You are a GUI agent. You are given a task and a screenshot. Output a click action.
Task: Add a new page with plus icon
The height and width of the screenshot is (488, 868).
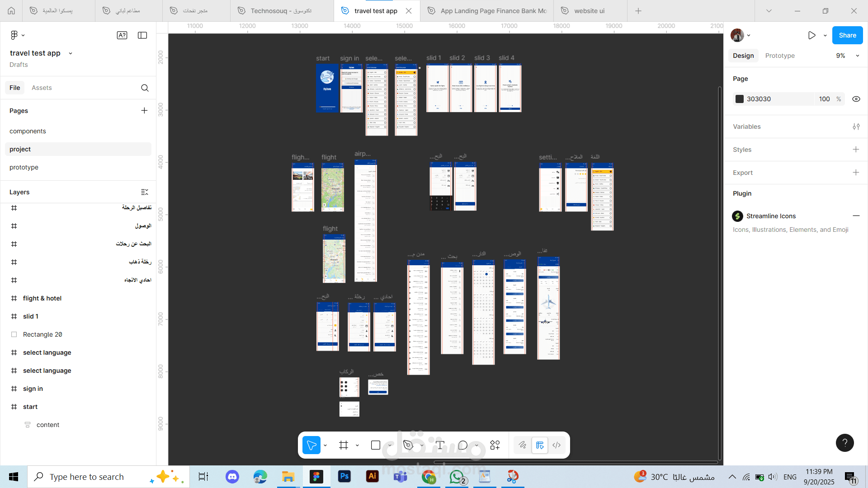tap(144, 111)
